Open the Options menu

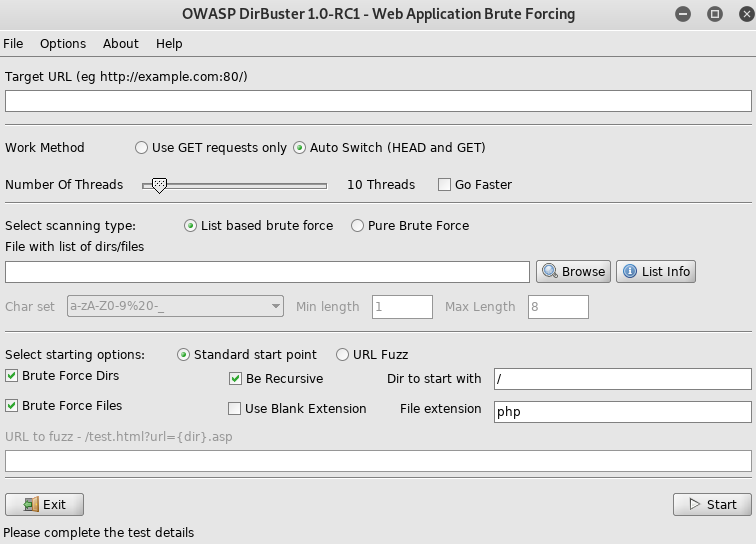point(63,43)
